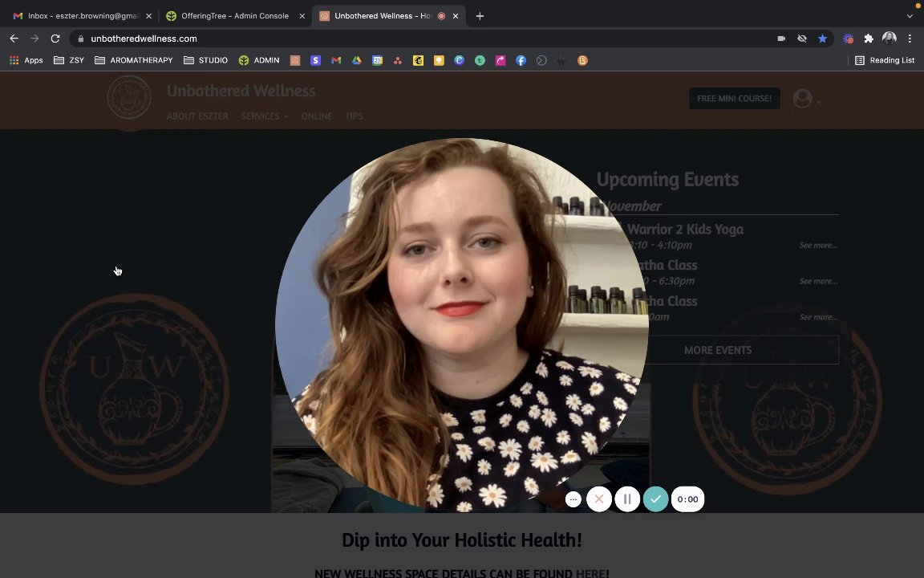The width and height of the screenshot is (924, 578).
Task: Close the Unbothered Wellness tab
Action: point(456,16)
